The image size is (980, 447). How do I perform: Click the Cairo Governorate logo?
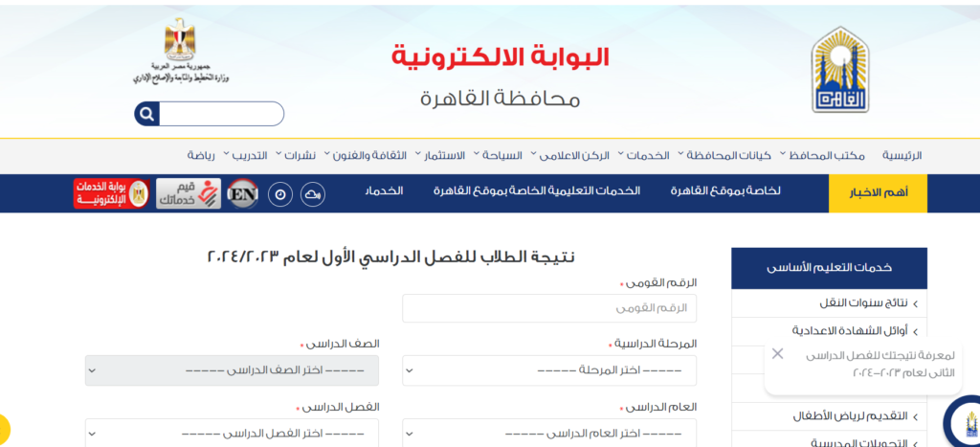click(840, 69)
